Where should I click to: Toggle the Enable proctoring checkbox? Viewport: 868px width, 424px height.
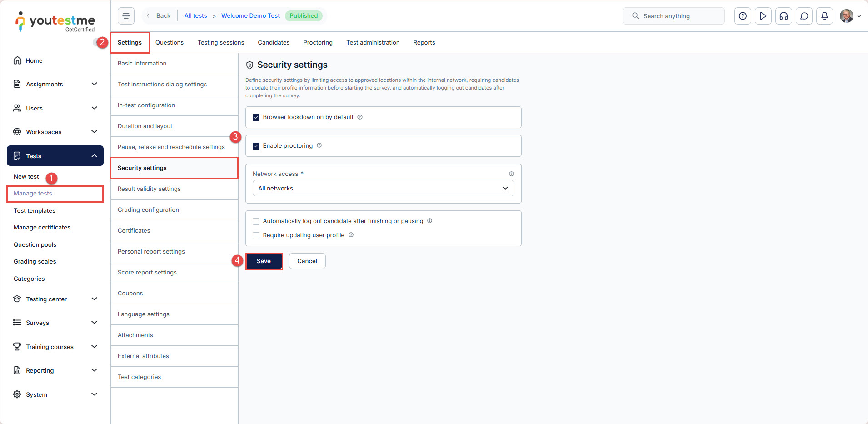[x=256, y=146]
